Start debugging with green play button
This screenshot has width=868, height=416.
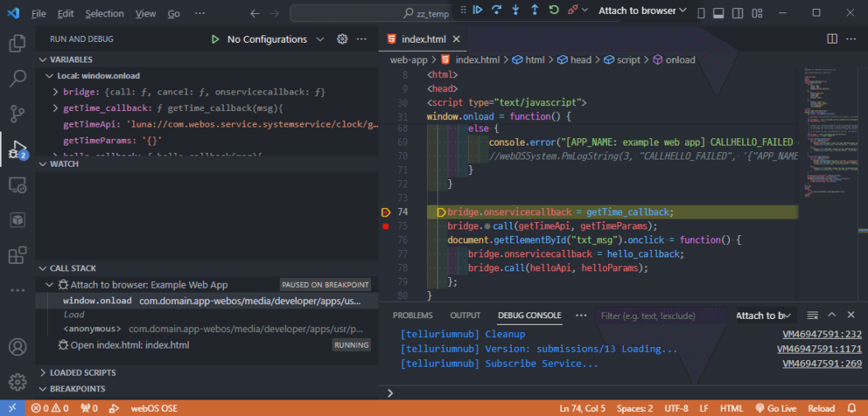point(215,39)
